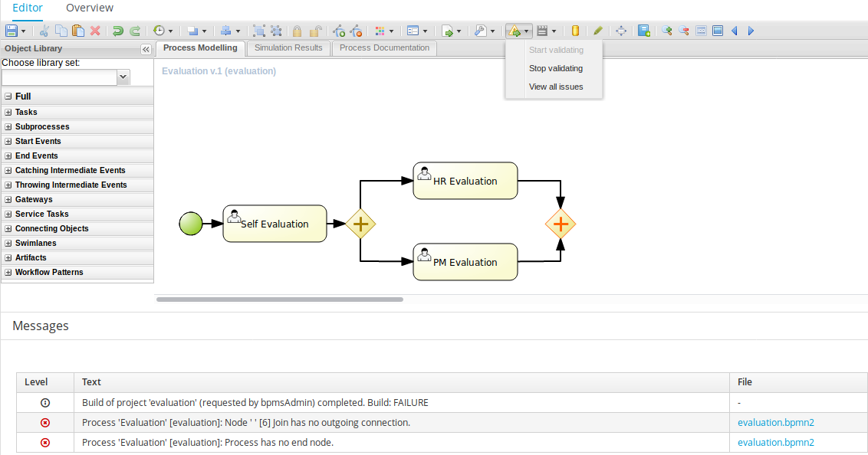
Task: Click the Group shapes icon
Action: [259, 31]
